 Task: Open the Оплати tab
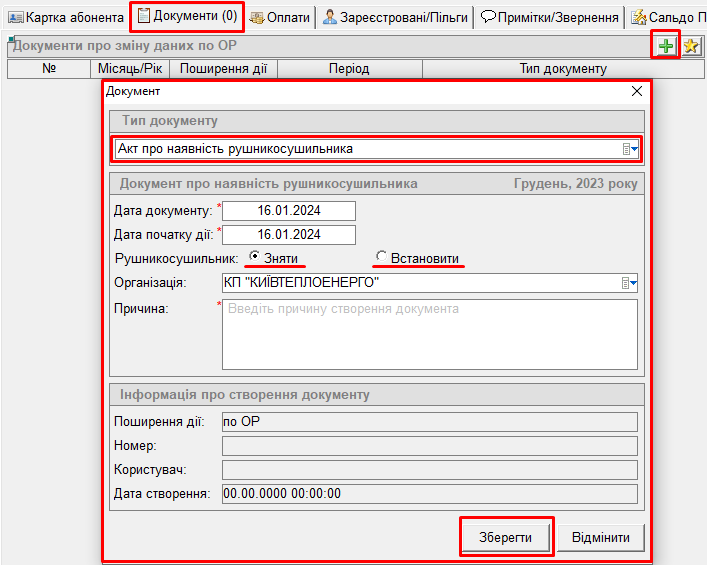pos(280,17)
